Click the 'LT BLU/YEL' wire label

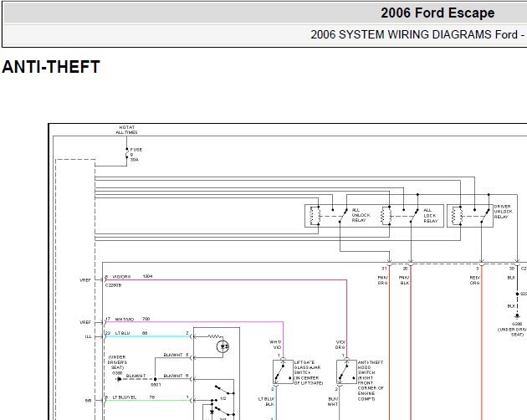(125, 397)
